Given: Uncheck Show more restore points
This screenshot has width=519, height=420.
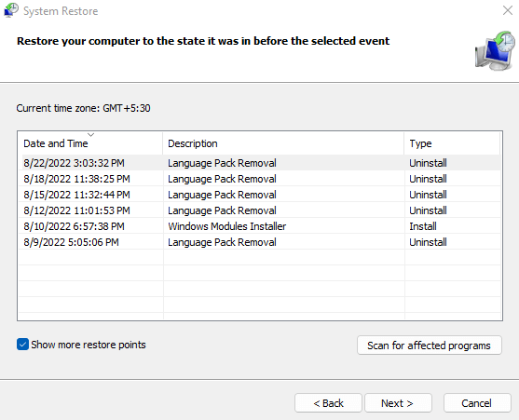Looking at the screenshot, I should click(x=22, y=345).
